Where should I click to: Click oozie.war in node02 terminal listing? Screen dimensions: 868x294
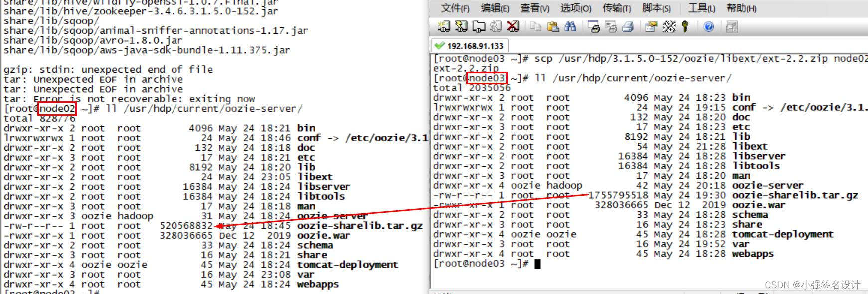click(324, 235)
